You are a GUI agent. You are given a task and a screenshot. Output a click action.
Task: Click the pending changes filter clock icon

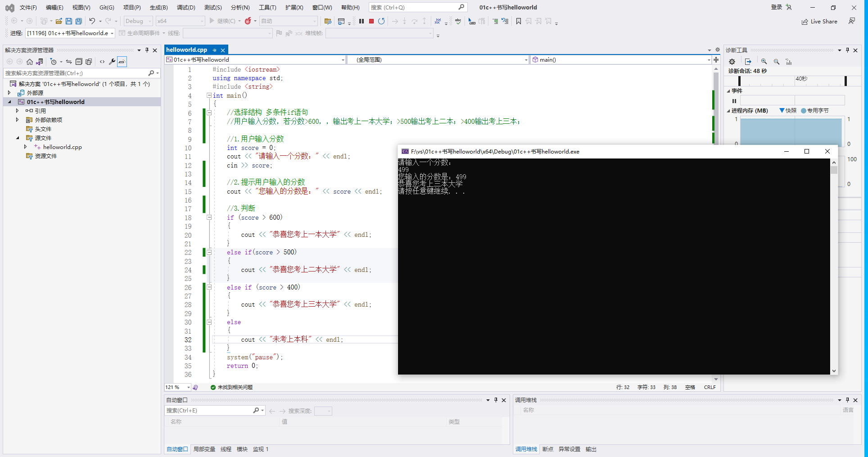54,62
